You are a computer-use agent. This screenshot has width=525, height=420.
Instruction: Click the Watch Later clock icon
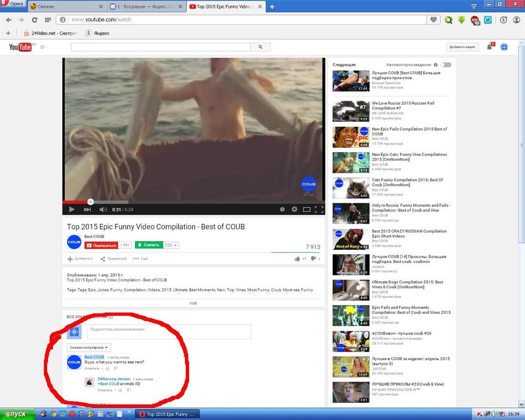[x=282, y=209]
